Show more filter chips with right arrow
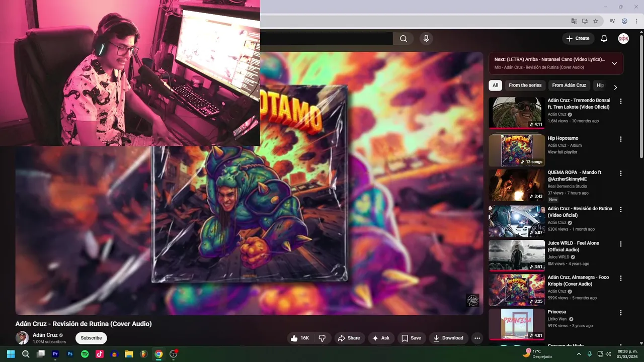 (615, 87)
